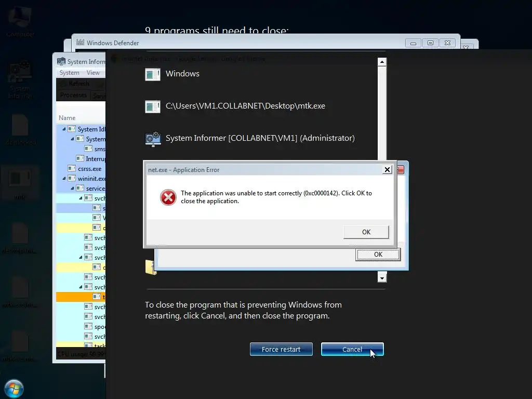Collapse the wininit.exe tree node
Image resolution: width=532 pixels, height=399 pixels.
click(64, 178)
